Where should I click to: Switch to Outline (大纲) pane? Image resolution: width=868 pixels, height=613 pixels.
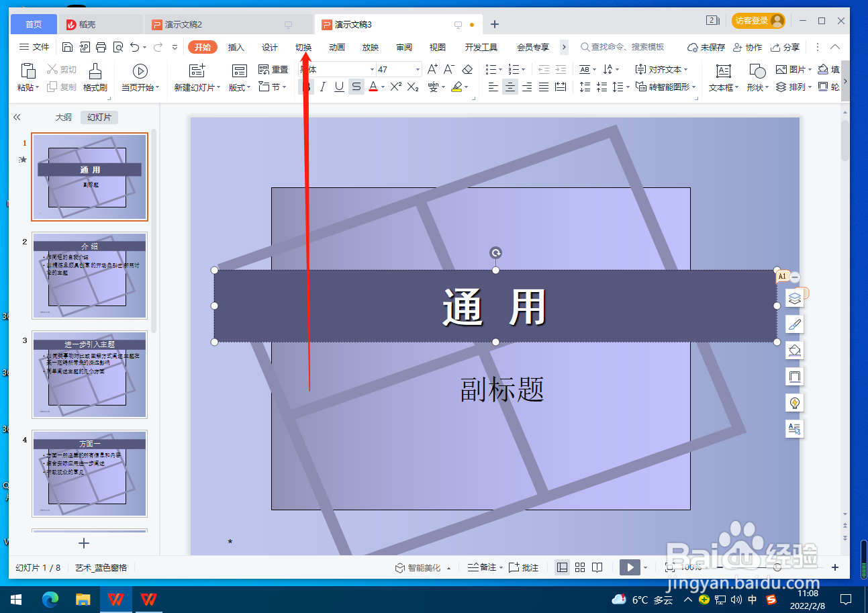[63, 117]
